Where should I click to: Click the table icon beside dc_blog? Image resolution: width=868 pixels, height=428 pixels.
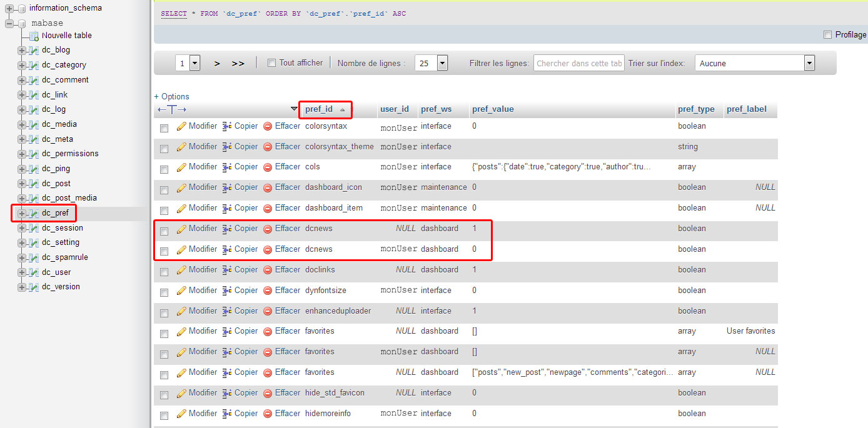coord(34,50)
